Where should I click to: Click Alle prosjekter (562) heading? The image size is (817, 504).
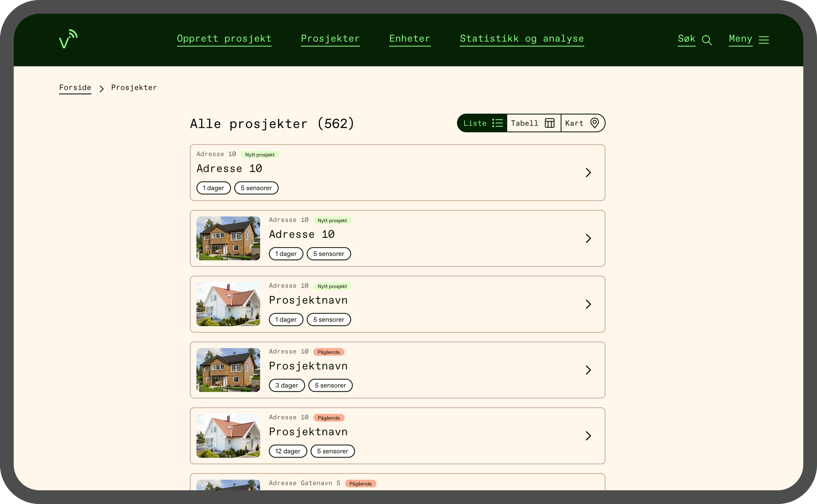click(x=272, y=124)
